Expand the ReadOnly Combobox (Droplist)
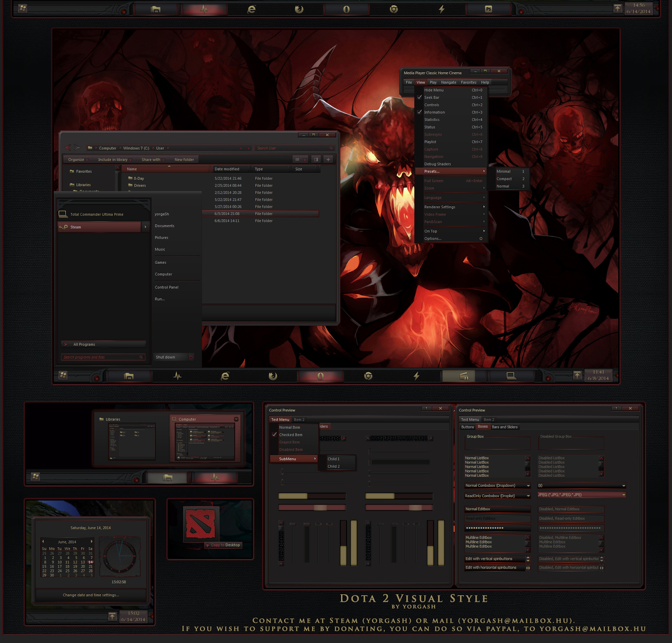The image size is (672, 643). tap(528, 496)
